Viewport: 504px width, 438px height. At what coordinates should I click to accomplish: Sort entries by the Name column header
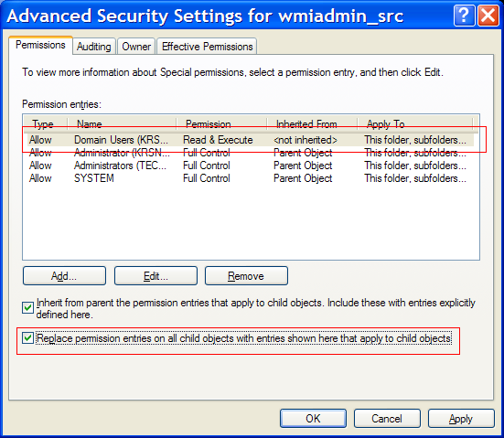[122, 123]
